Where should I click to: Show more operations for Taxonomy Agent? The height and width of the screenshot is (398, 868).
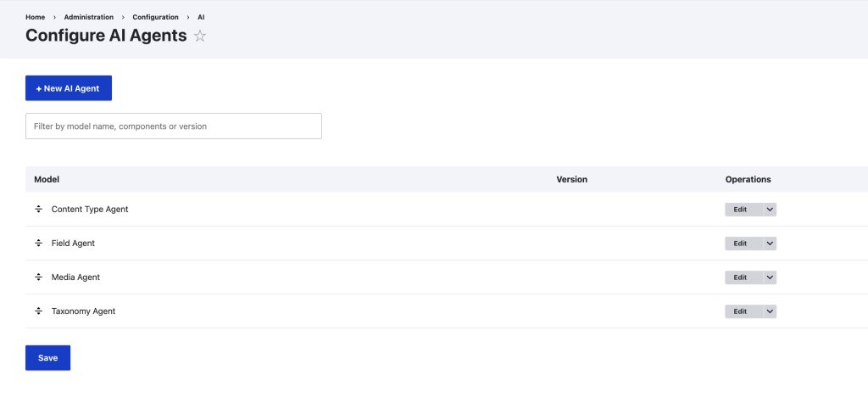coord(770,311)
